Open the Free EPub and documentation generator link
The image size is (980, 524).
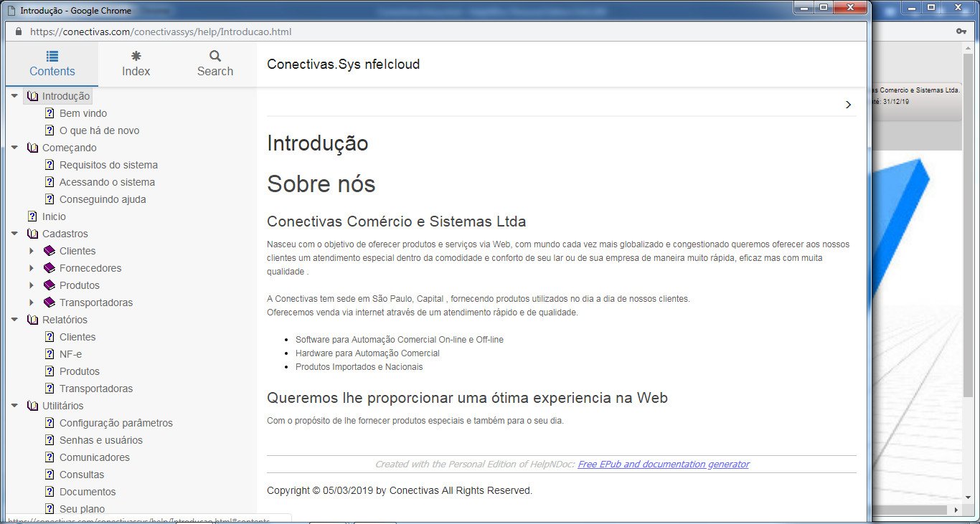[x=663, y=465]
